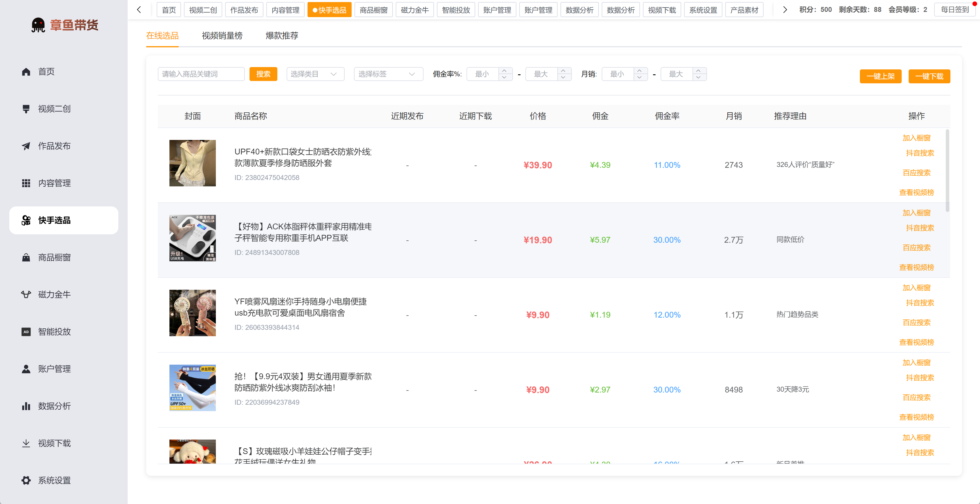Click the 视频下载 download icon

click(26, 444)
